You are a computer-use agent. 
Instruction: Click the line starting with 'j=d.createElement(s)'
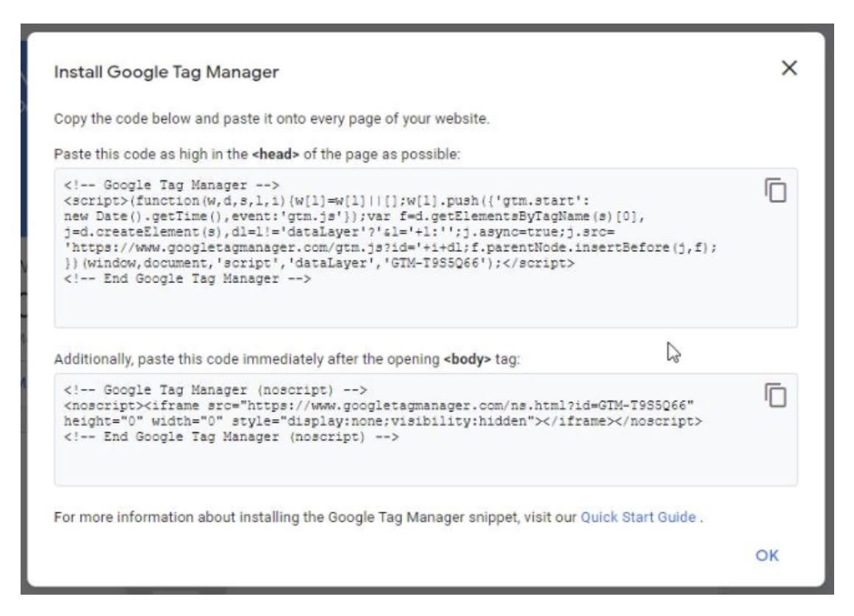click(339, 232)
